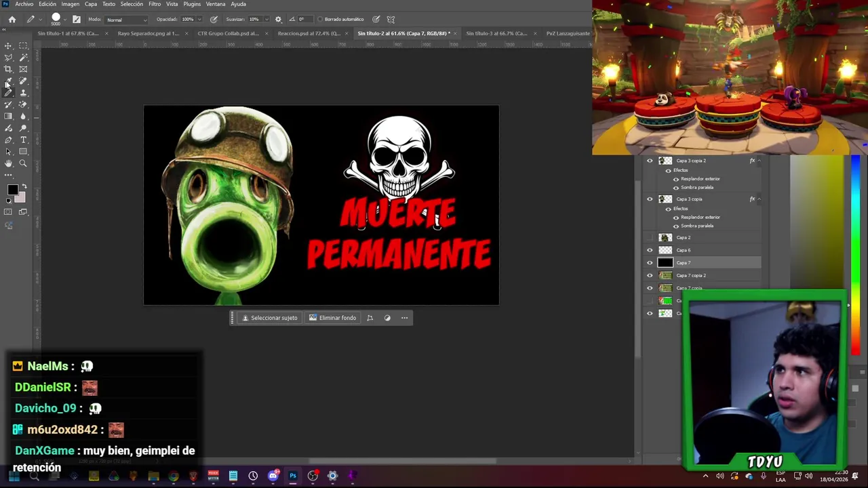Select the Rectangle shape tool
Image resolution: width=868 pixels, height=488 pixels.
[x=23, y=152]
